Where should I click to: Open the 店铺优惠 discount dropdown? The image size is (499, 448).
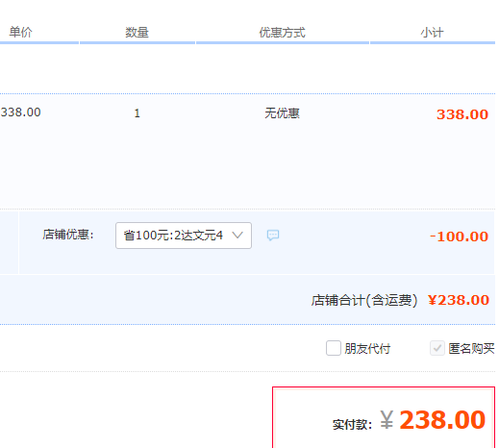tap(184, 236)
